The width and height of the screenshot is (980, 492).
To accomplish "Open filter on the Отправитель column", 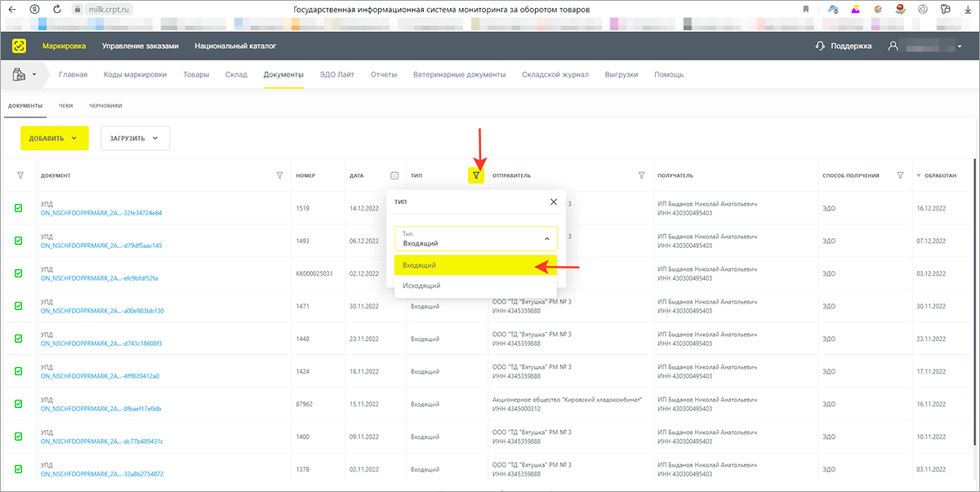I will pyautogui.click(x=641, y=175).
